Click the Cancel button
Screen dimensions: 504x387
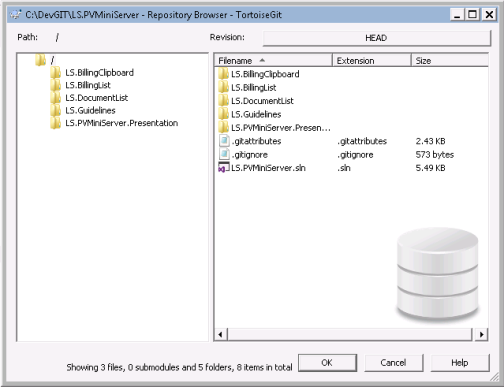pos(393,363)
